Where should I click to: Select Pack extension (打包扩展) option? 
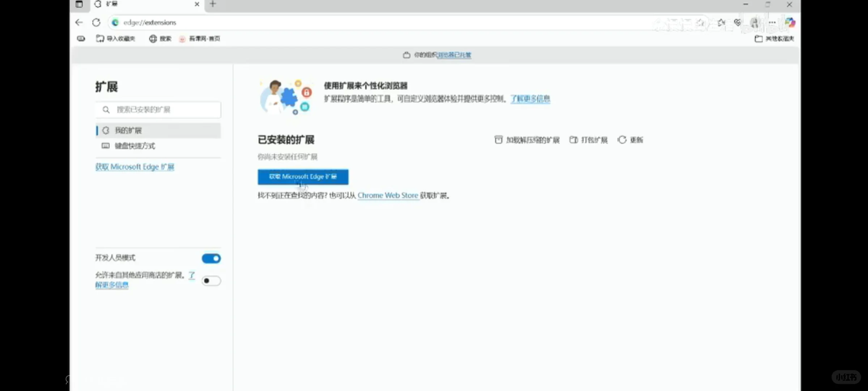click(588, 140)
